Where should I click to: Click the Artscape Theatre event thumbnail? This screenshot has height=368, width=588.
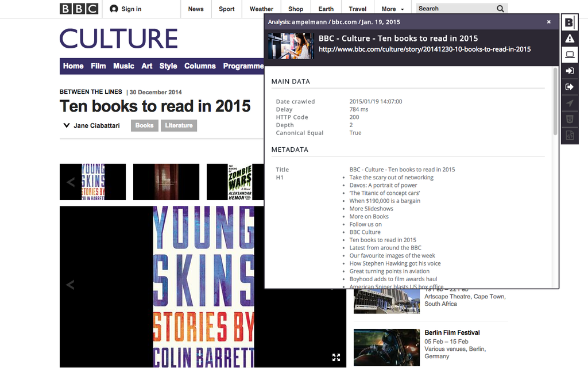pyautogui.click(x=386, y=301)
